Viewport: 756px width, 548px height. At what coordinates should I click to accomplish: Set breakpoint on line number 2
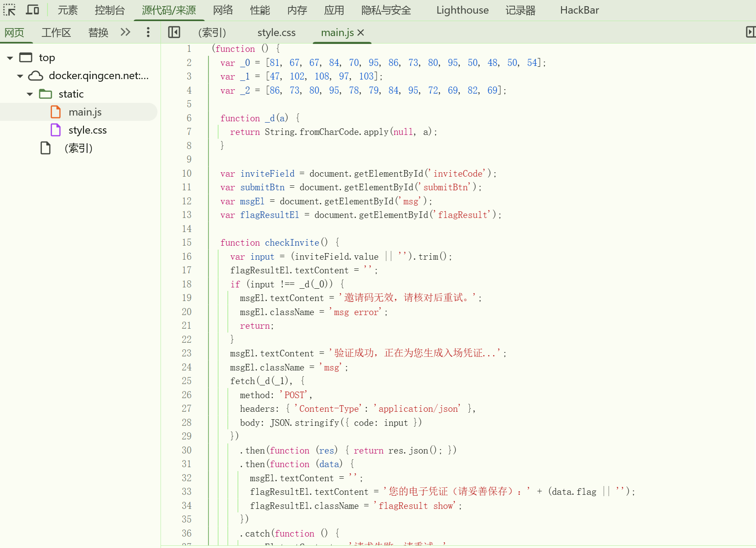pos(189,63)
